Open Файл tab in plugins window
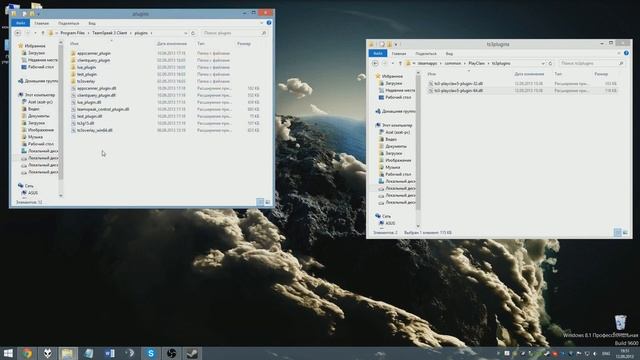 click(20, 23)
